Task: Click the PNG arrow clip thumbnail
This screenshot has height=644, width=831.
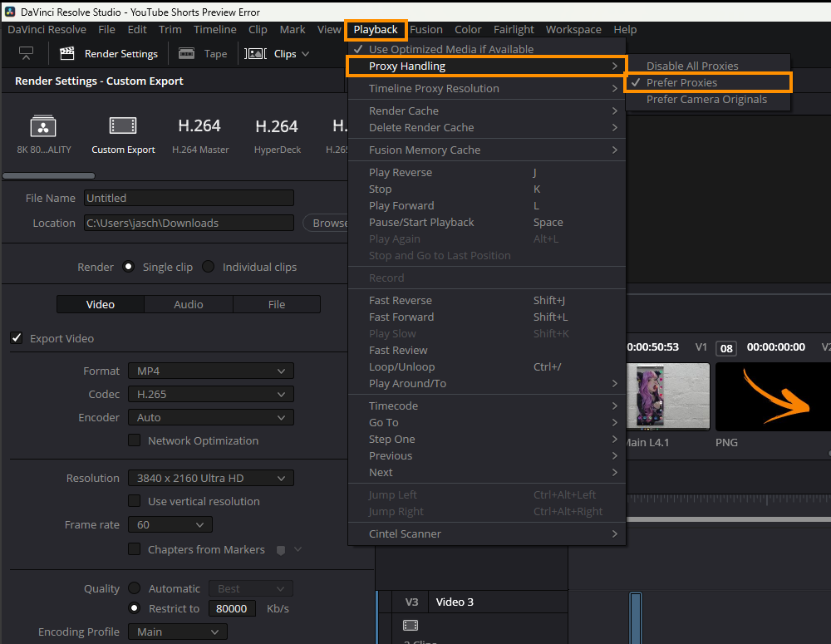Action: point(773,397)
